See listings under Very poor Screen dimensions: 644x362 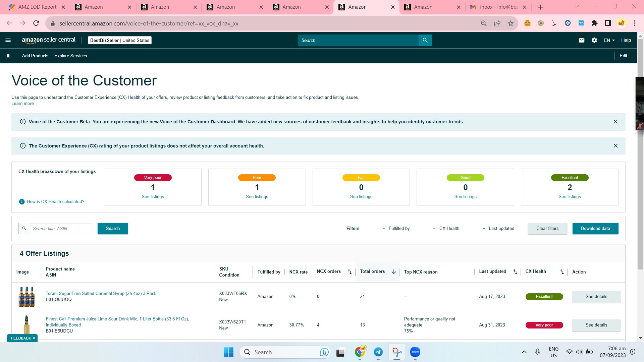153,197
